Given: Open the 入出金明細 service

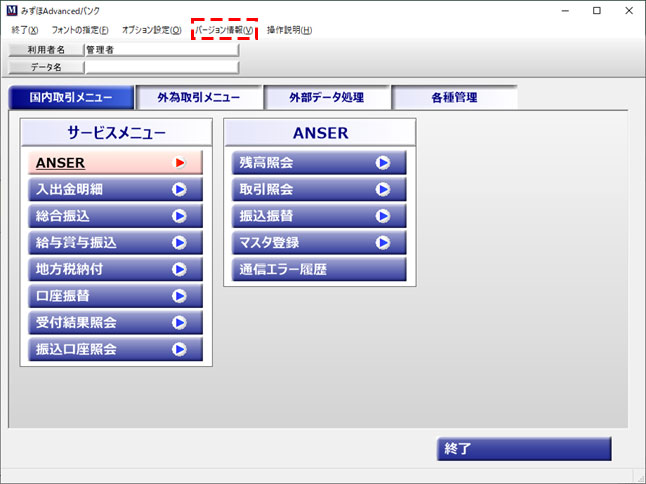Looking at the screenshot, I should point(115,189).
